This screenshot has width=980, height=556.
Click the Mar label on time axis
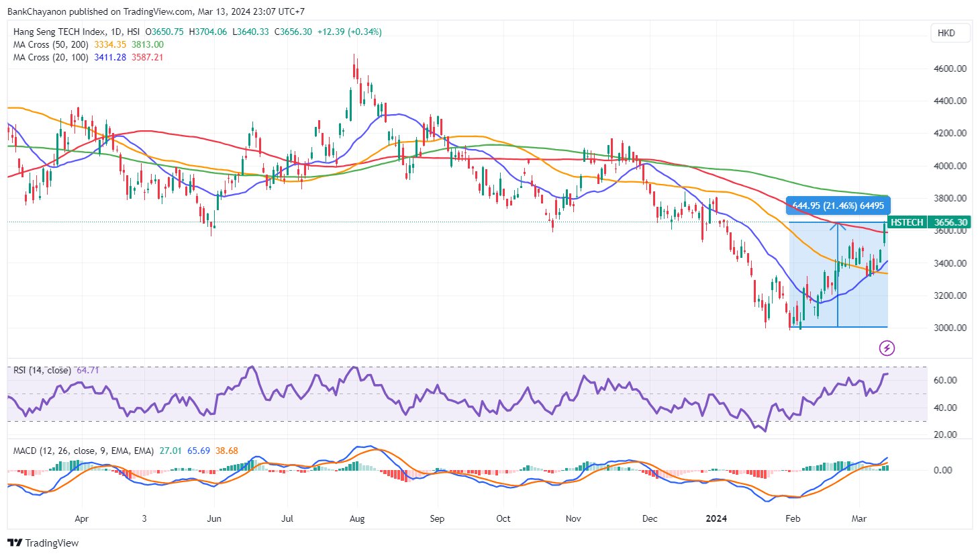tap(859, 518)
